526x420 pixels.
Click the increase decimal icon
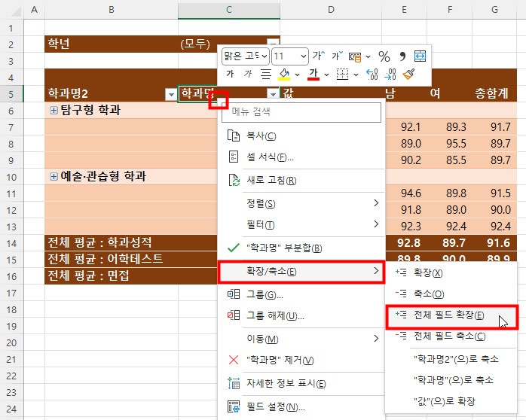372,75
